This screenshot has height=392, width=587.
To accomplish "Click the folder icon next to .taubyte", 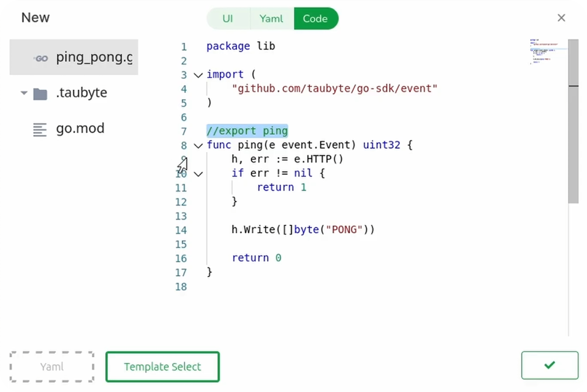I will point(40,94).
